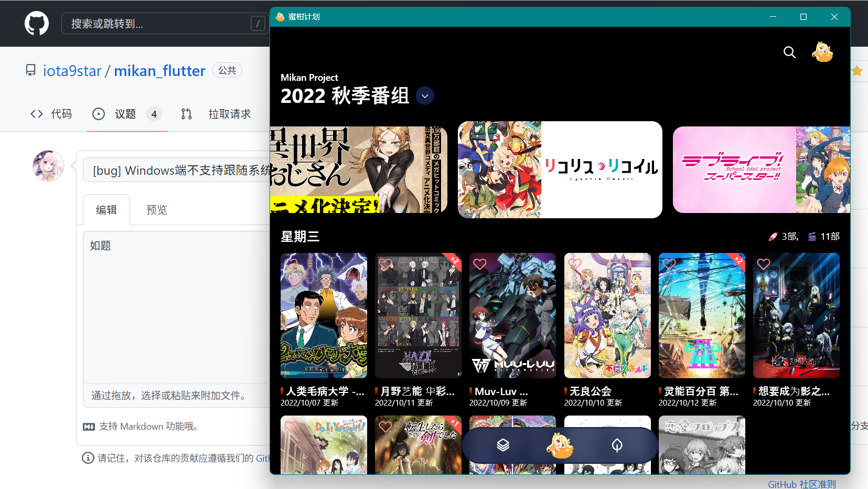Toggle the heart on the Muv-Luv card
The width and height of the screenshot is (868, 489).
click(480, 264)
